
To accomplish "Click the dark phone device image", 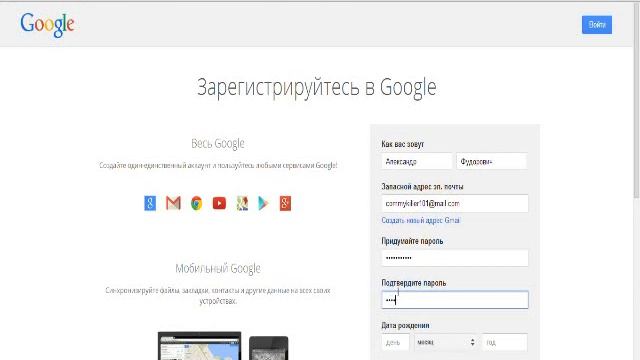I will point(269,348).
